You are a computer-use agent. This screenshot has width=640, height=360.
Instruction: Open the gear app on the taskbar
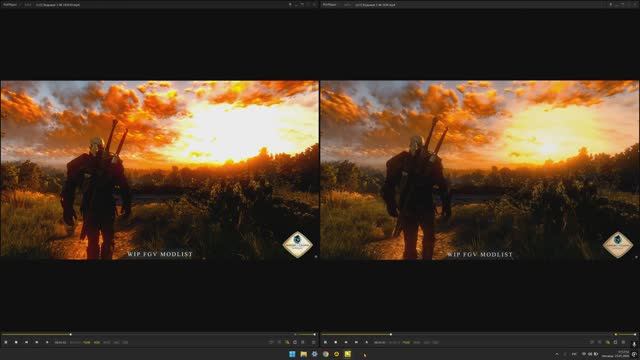tap(314, 354)
